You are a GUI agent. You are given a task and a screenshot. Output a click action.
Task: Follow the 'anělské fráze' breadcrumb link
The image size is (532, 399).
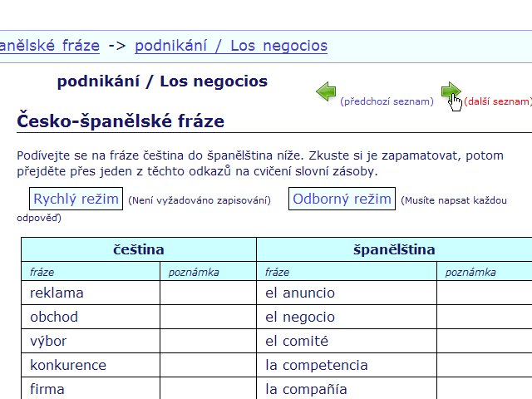(x=50, y=46)
